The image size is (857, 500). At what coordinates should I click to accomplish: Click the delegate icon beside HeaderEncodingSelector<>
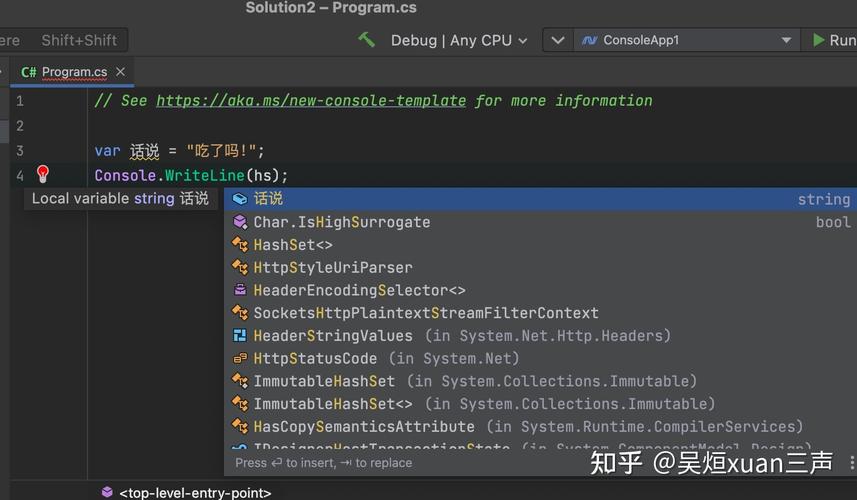(x=240, y=290)
